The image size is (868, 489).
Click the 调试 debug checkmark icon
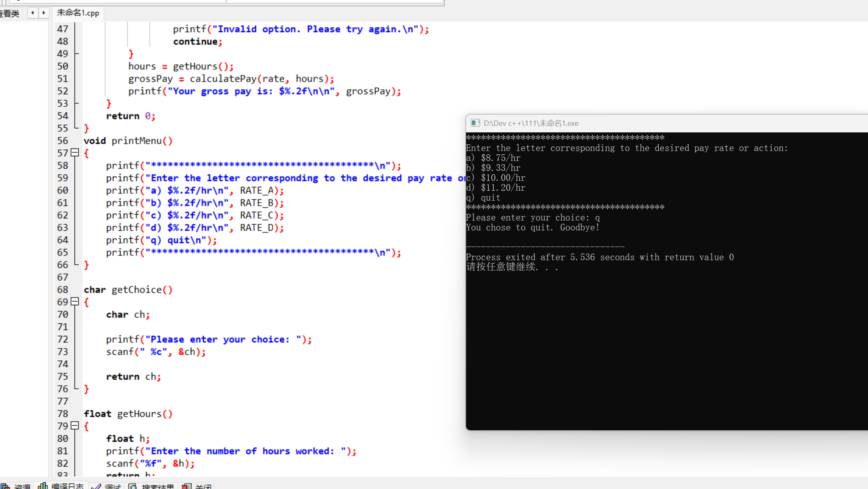[96, 487]
